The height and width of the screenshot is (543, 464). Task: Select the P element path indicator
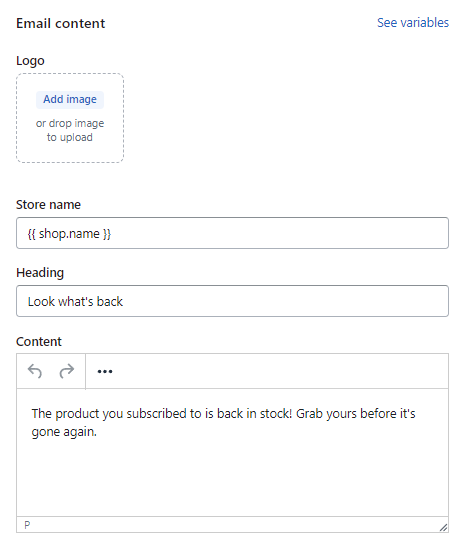27,525
